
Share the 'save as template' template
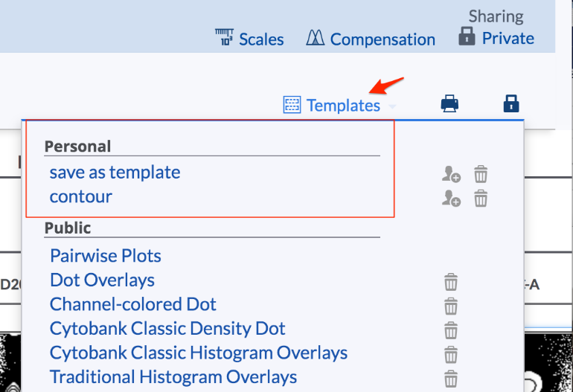click(x=451, y=174)
